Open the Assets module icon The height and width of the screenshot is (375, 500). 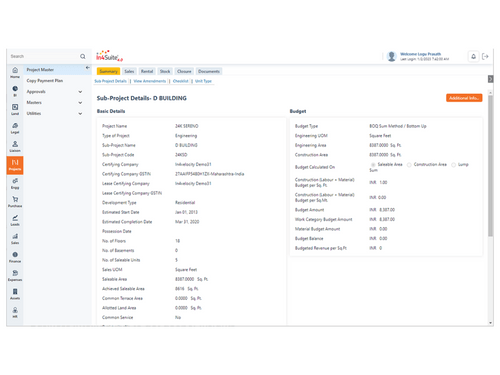tap(15, 294)
